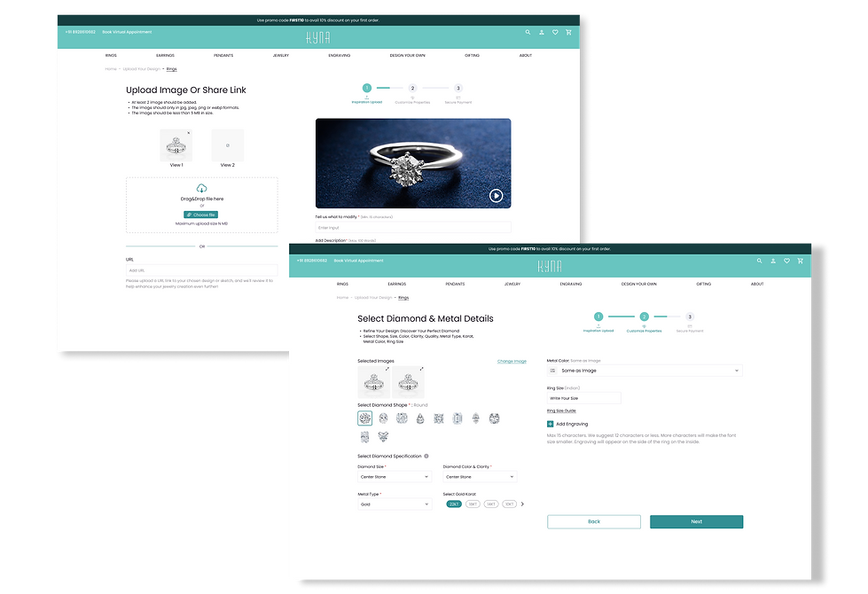
Task: Open the ENGRAVING menu in the lower navigation
Action: tap(571, 284)
